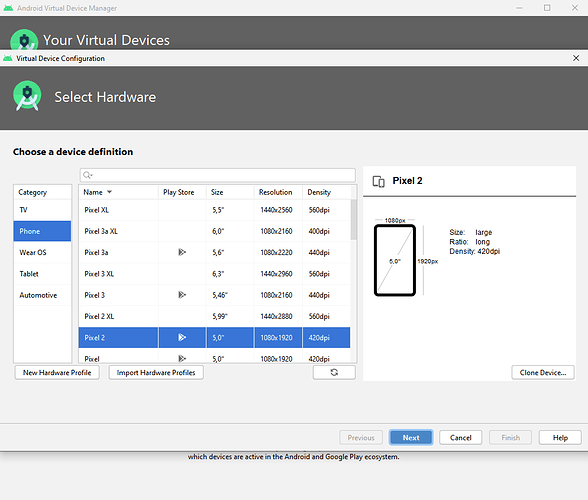Click Clone Device button
The image size is (588, 500).
tap(543, 372)
